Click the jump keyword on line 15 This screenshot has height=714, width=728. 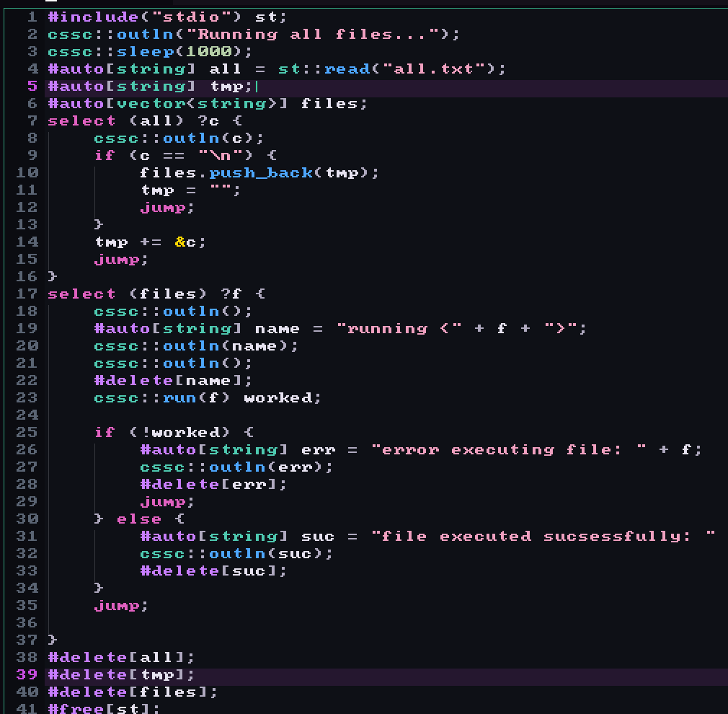pyautogui.click(x=117, y=259)
